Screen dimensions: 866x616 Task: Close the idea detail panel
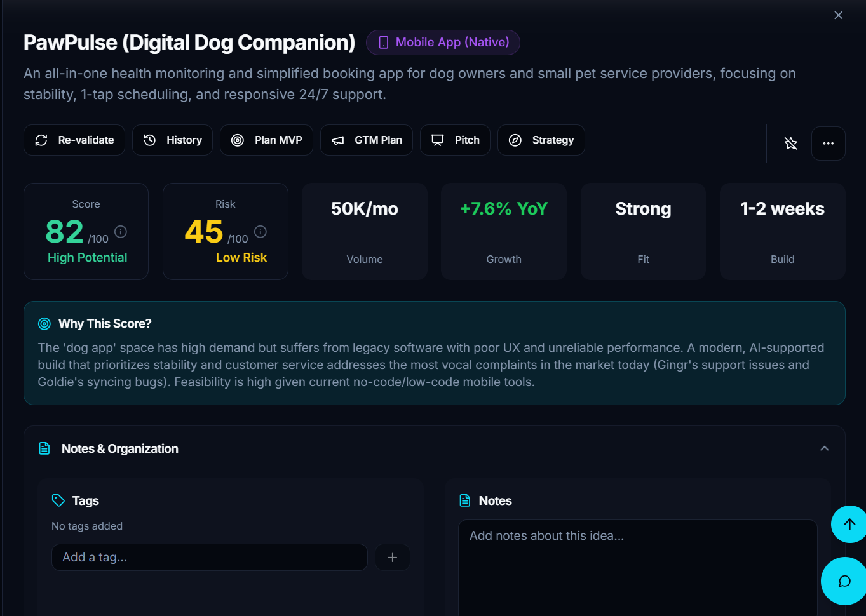[x=838, y=15]
